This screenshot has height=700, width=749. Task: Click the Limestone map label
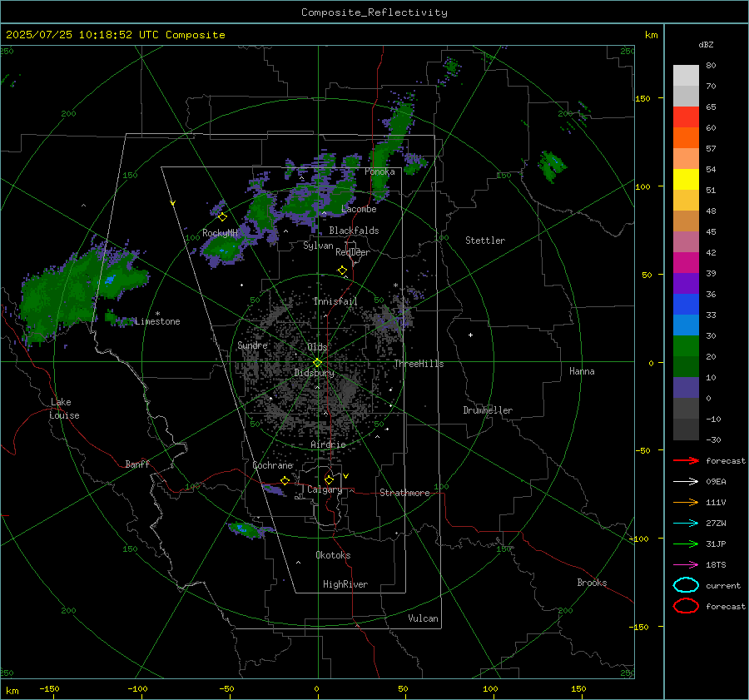pyautogui.click(x=157, y=321)
